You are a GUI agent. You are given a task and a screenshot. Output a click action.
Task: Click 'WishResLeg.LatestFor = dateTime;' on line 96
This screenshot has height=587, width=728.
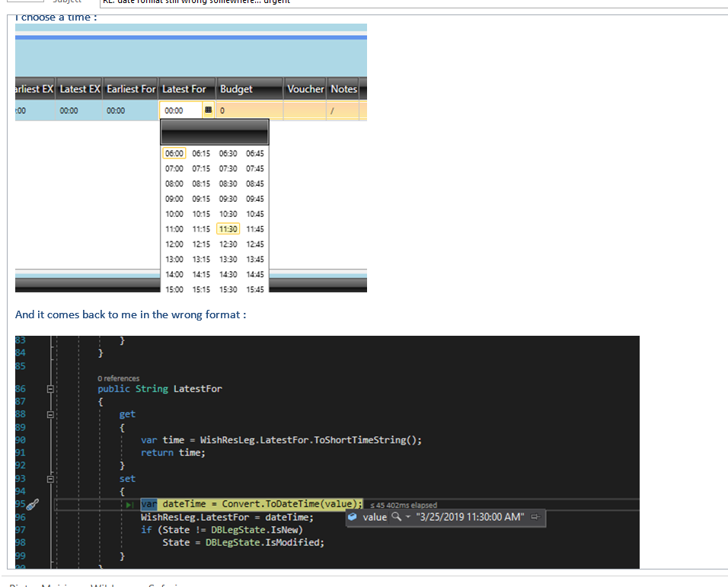point(227,517)
